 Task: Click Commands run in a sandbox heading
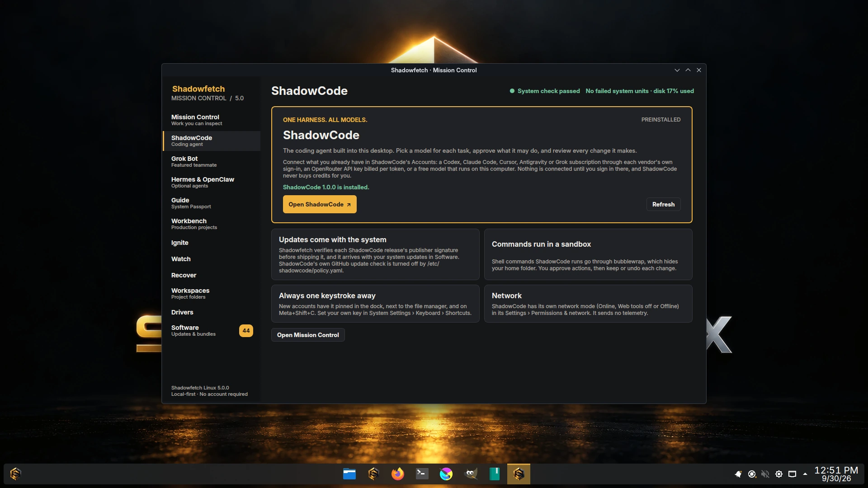[541, 244]
